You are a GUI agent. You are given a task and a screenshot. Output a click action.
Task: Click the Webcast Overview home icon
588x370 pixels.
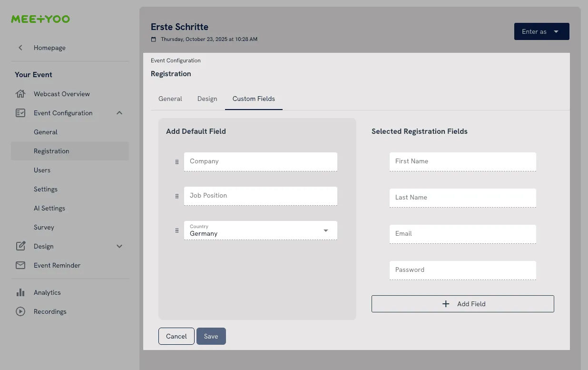21,94
